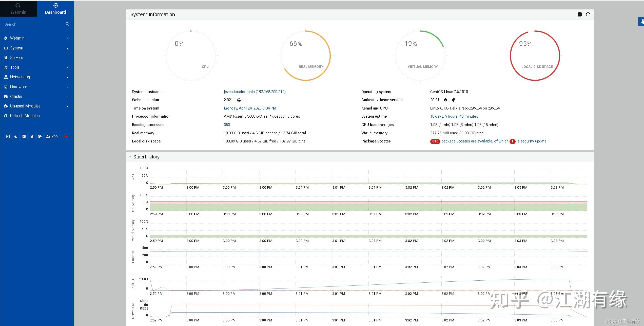Collapse the sidebar with navigation toggle icon

point(8,136)
